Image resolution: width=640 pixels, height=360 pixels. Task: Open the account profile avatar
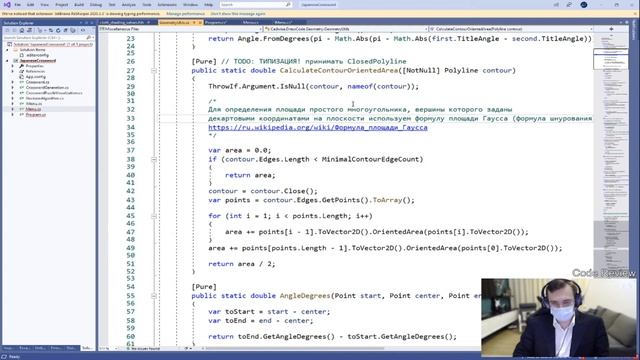tap(584, 4)
